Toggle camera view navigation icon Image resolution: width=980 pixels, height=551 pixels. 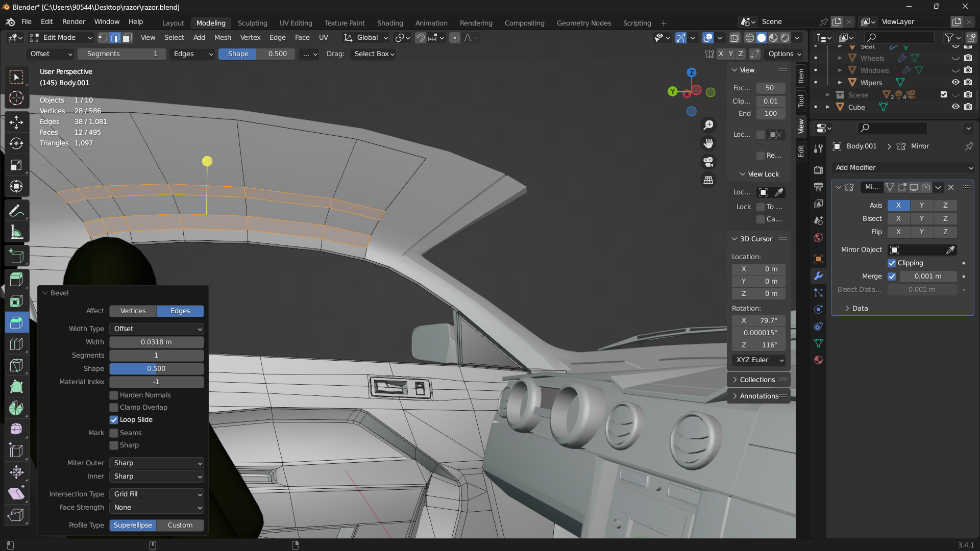(708, 162)
